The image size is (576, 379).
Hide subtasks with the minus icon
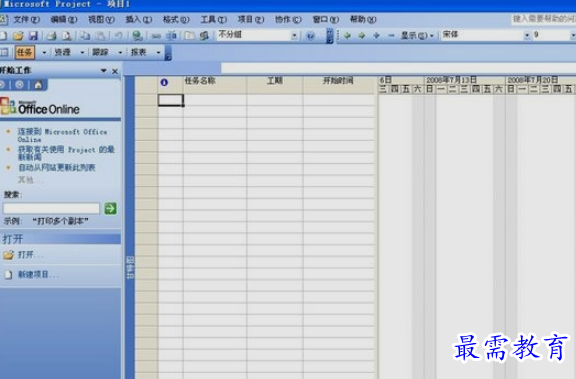point(391,36)
